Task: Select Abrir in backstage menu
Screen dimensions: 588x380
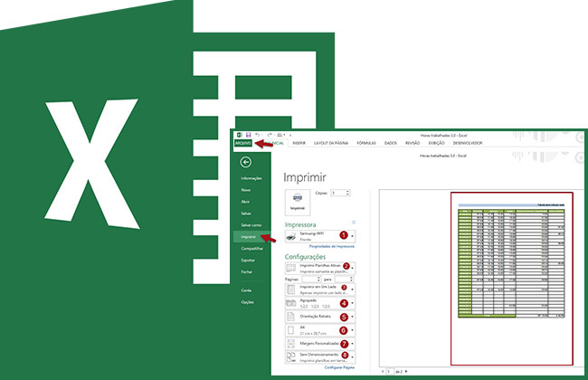Action: pyautogui.click(x=246, y=202)
